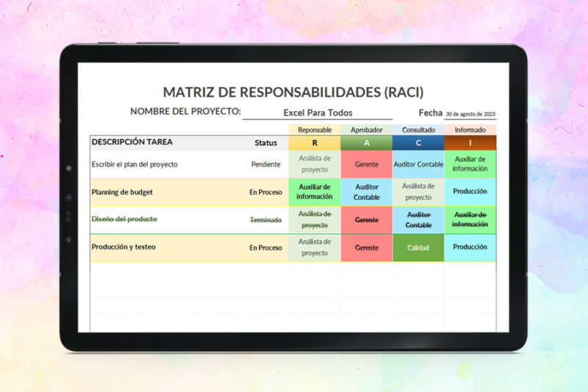Select Auxiliar de información in Diseño del producto row
This screenshot has height=392, width=588.
(x=470, y=220)
